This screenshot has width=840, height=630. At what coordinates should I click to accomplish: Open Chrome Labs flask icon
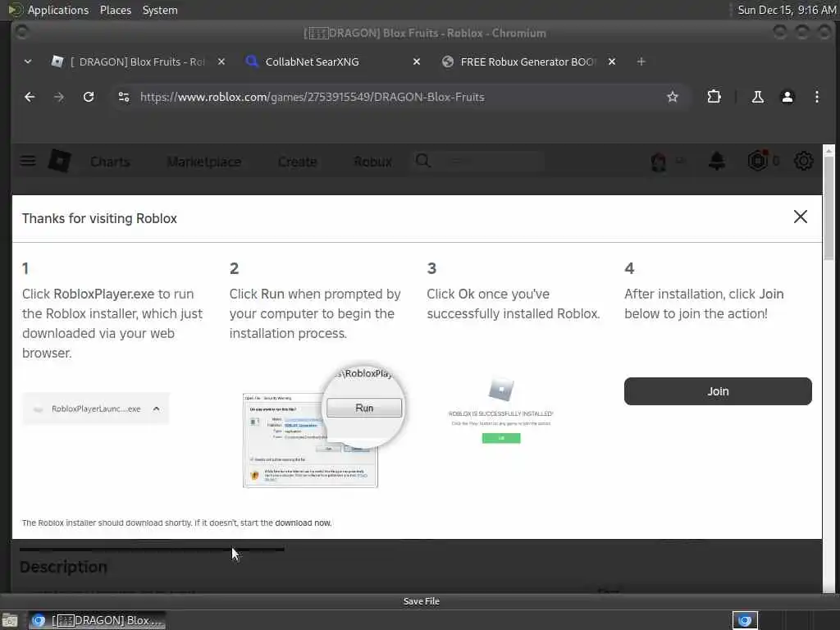pyautogui.click(x=757, y=97)
